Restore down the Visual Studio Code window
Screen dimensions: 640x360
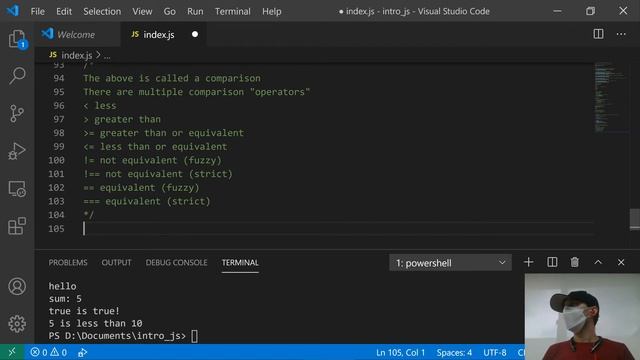click(590, 11)
